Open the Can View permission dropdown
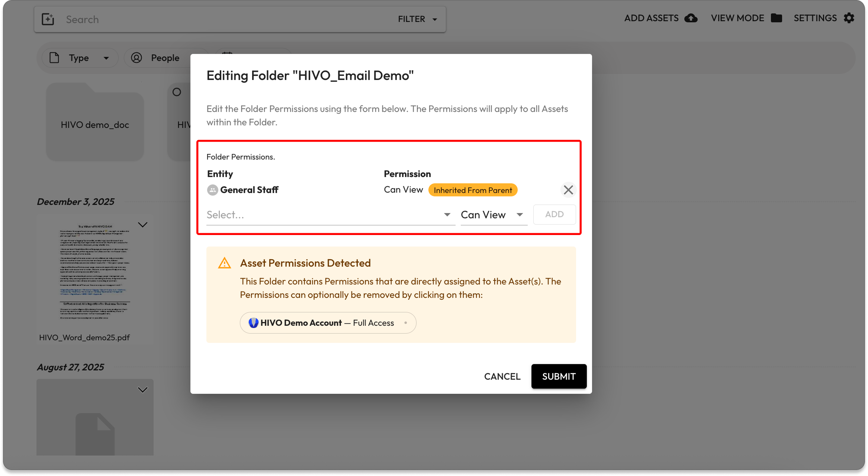868x476 pixels. coord(493,215)
